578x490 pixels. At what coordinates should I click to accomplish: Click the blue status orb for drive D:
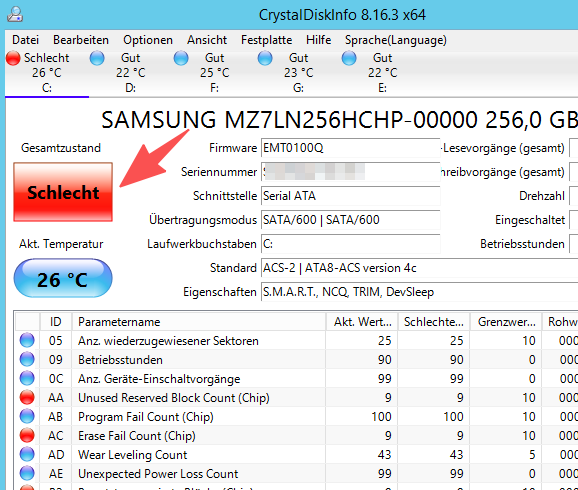click(97, 58)
